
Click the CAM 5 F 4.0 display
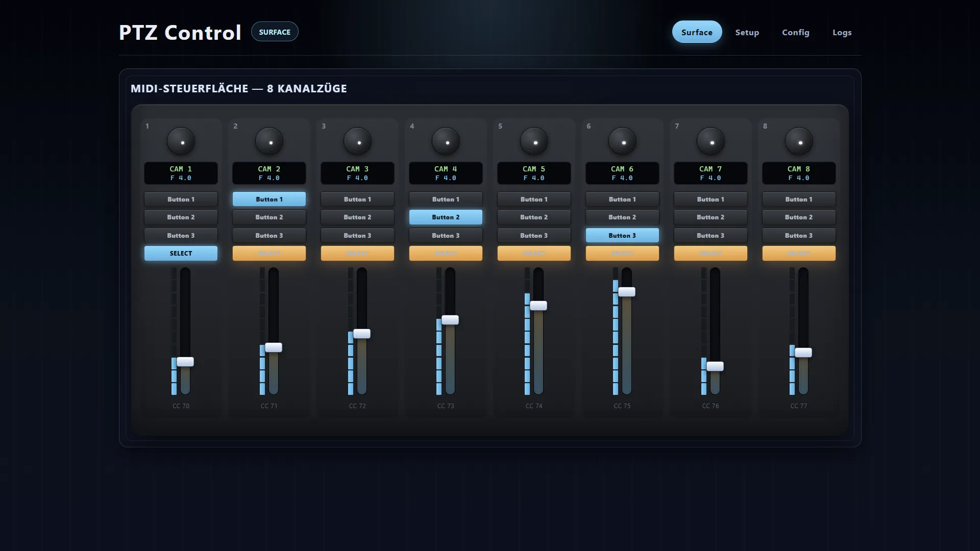tap(534, 173)
